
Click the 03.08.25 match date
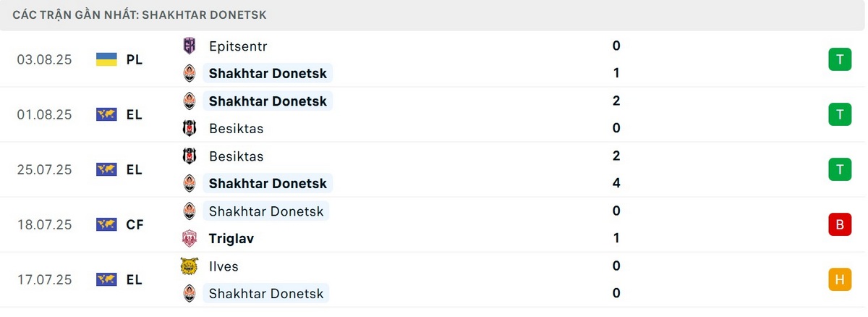point(45,59)
